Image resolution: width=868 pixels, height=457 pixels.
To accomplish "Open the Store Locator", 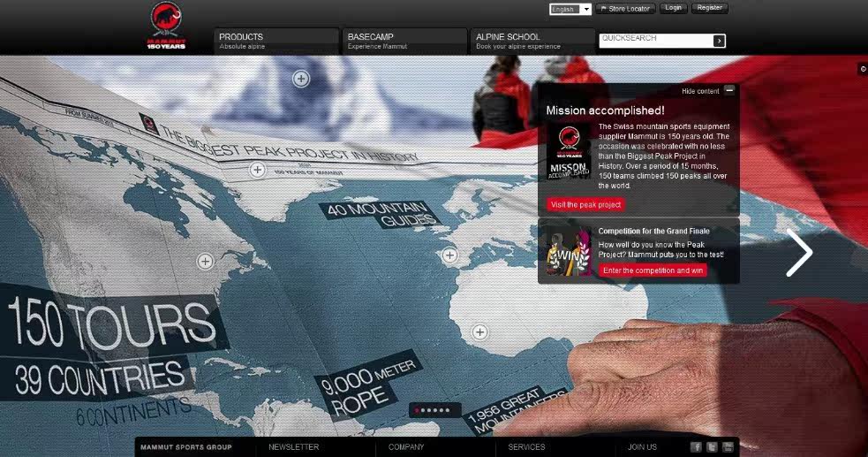I will tap(625, 9).
